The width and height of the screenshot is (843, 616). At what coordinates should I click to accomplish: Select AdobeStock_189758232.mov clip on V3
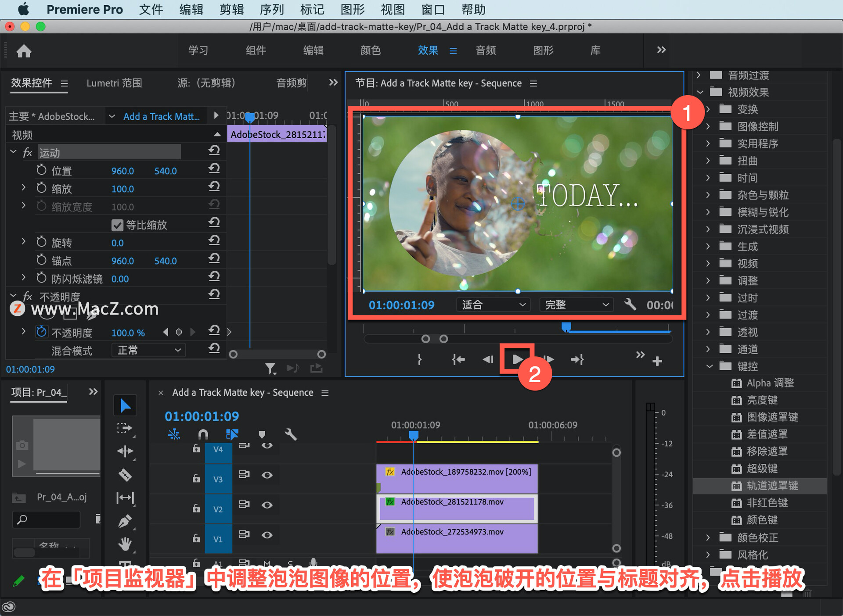point(457,479)
